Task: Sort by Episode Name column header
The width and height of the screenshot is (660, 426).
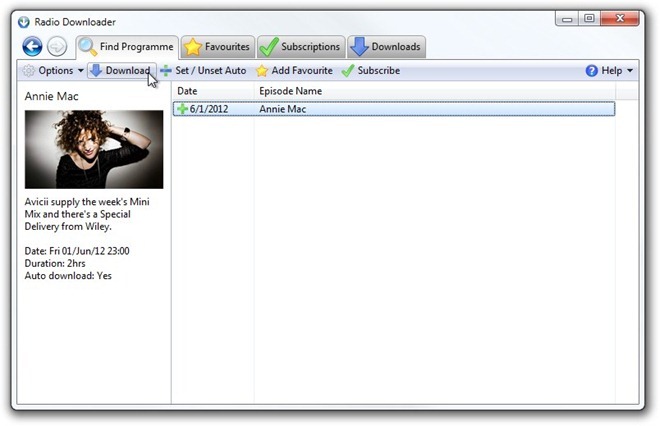Action: click(x=435, y=91)
